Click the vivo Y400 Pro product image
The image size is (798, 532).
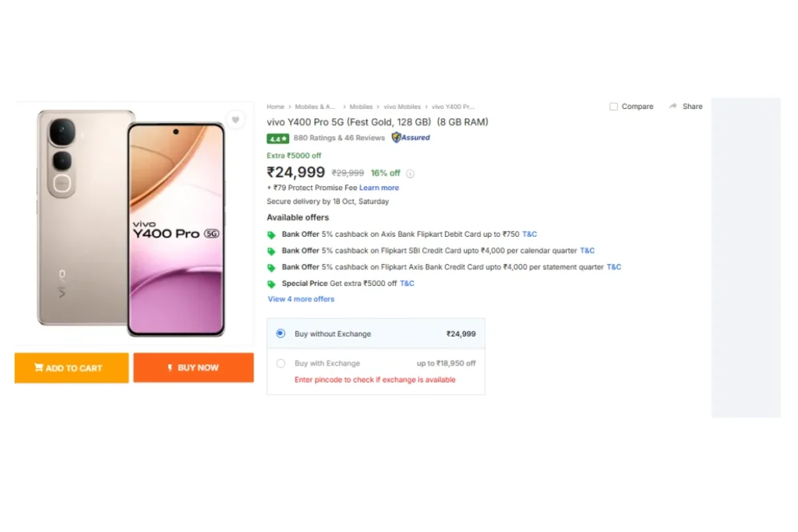coord(132,222)
